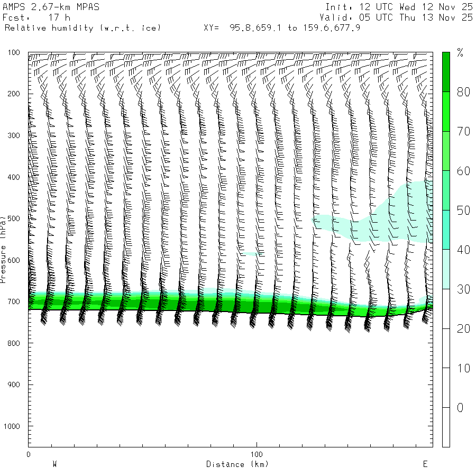Click the darkest green colorbar segment above 80

point(446,72)
